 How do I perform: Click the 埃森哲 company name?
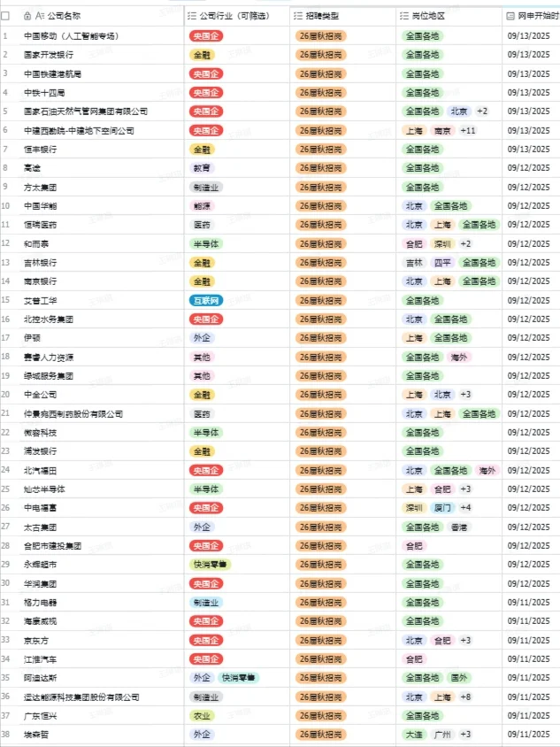click(36, 734)
